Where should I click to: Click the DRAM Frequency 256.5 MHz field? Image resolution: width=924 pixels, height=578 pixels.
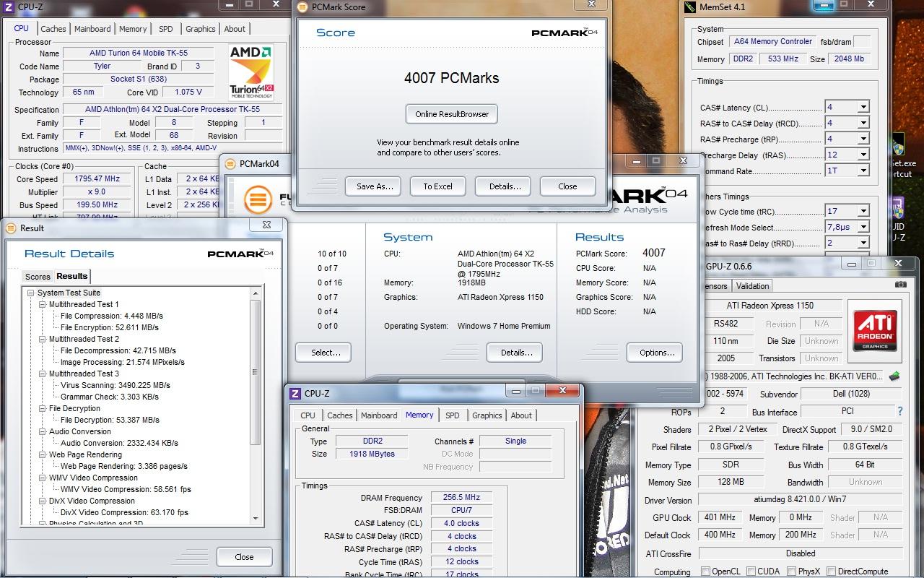[462, 498]
